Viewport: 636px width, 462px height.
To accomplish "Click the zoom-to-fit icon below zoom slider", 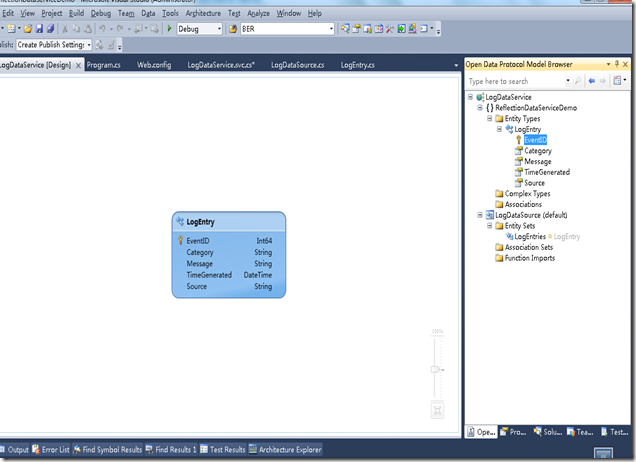I will [x=436, y=410].
